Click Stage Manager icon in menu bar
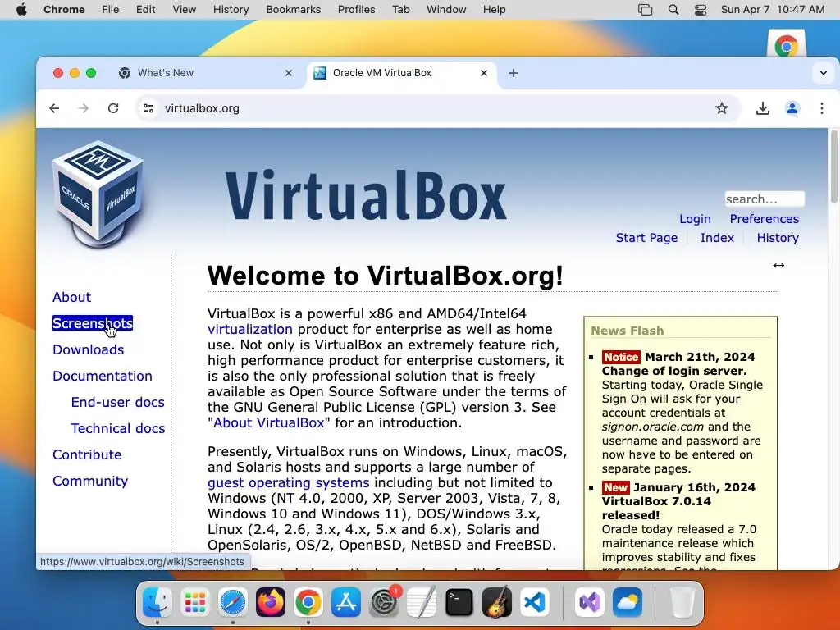840x630 pixels. [x=645, y=10]
